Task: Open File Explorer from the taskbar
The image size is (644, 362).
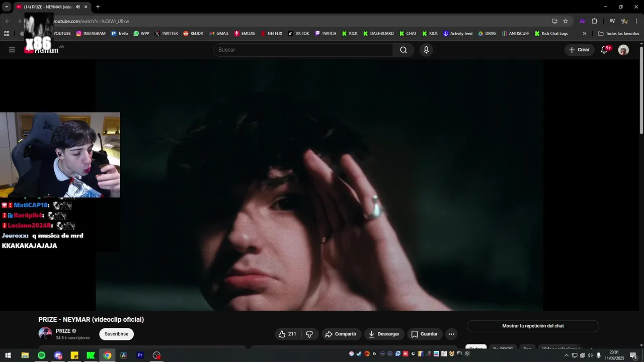Action: click(x=25, y=355)
